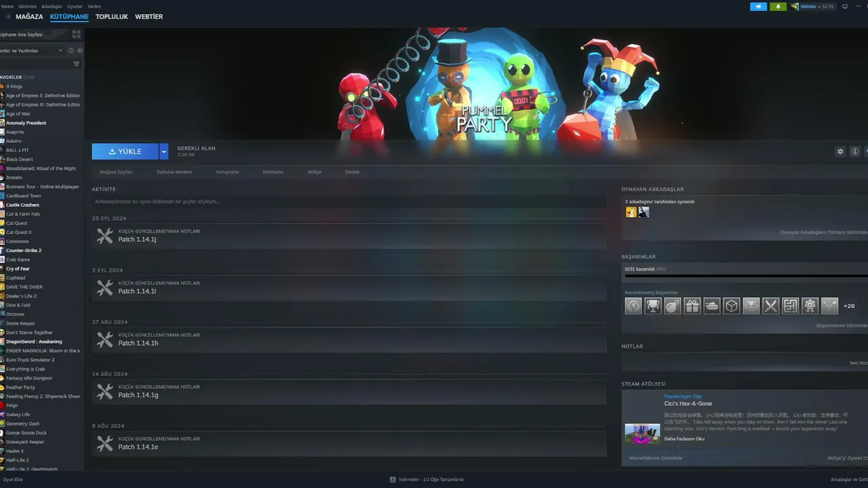Click the crossed swords achievement icon
The height and width of the screenshot is (488, 868).
point(770,306)
